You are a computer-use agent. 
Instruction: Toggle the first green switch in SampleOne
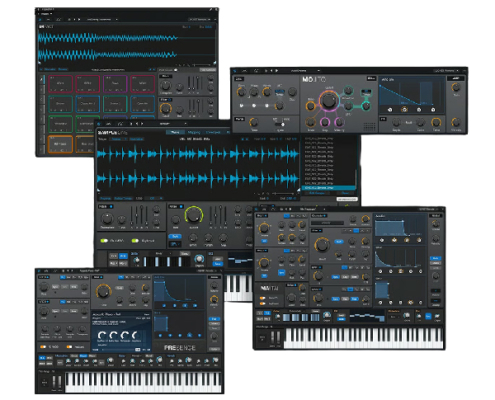104,240
